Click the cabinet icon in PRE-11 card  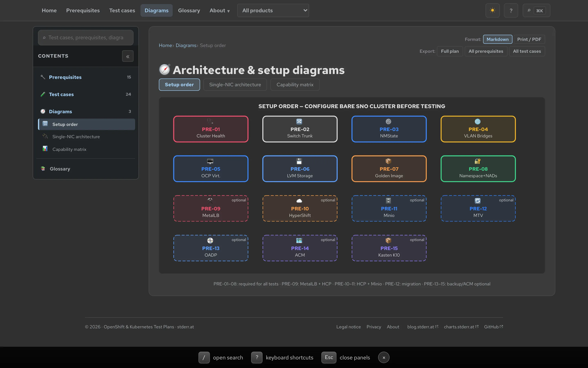(388, 201)
